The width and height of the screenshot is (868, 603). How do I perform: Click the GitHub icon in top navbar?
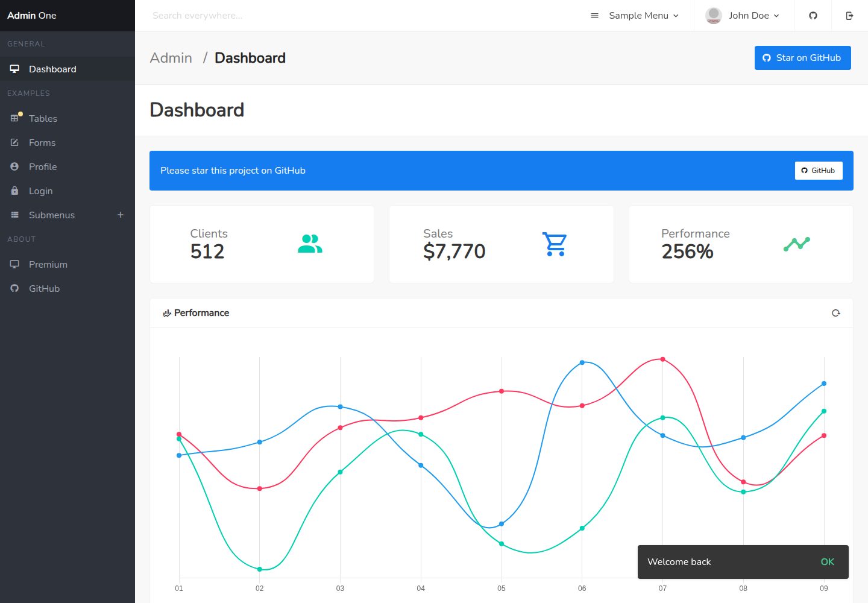813,16
